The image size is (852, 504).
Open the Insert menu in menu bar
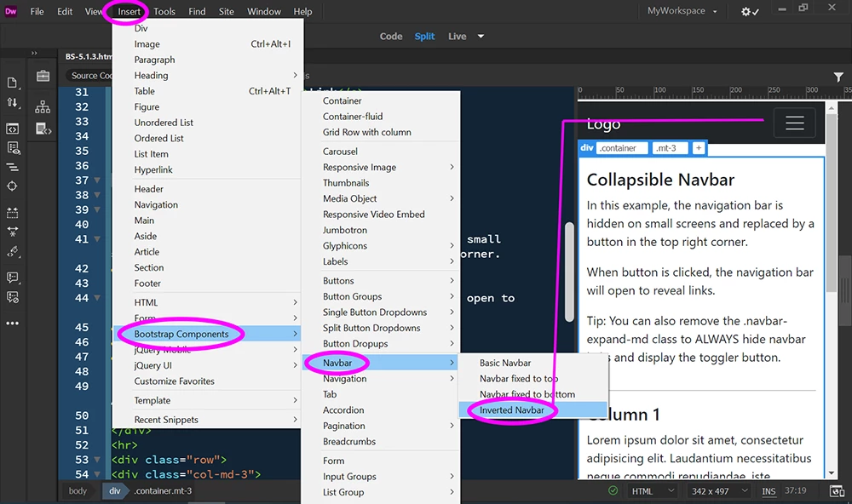129,11
